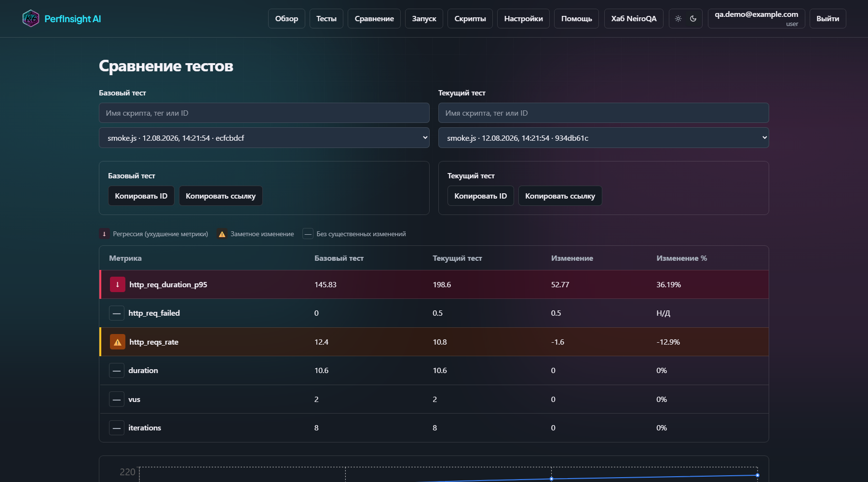This screenshot has width=868, height=482.
Task: Copy link of the Текущий тест
Action: pyautogui.click(x=560, y=196)
